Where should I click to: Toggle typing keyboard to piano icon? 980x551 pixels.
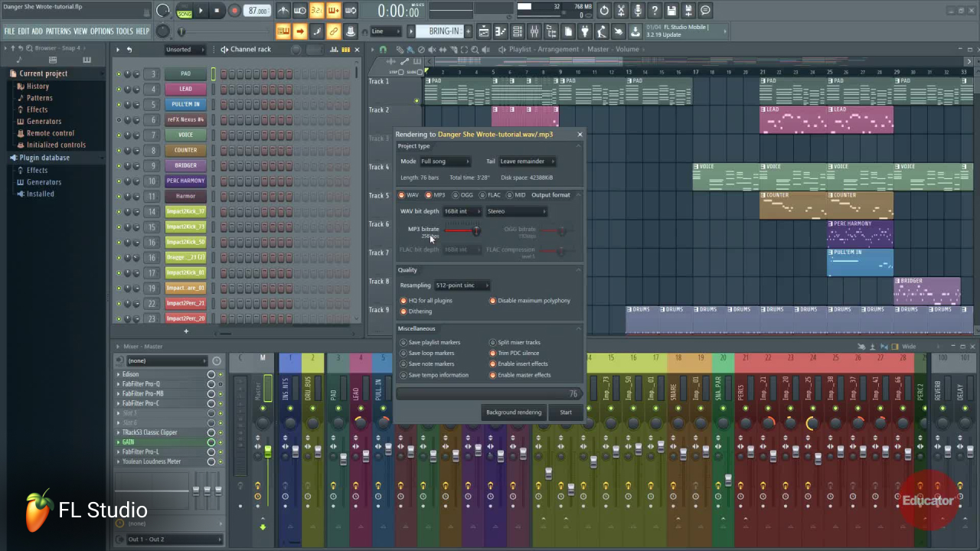pos(283,31)
